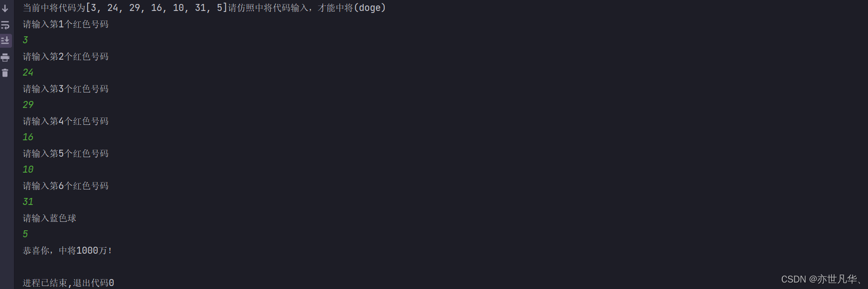This screenshot has width=868, height=289.
Task: Click the blue ball prompt line
Action: coord(49,218)
